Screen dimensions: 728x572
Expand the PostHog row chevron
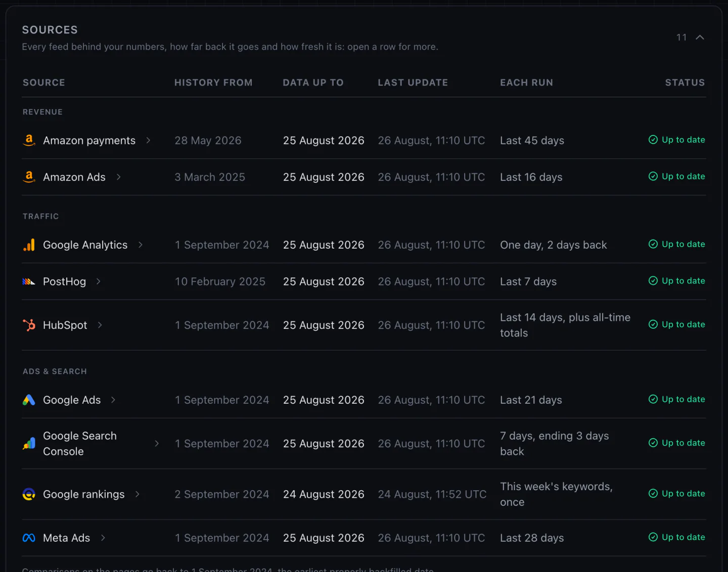[98, 281]
